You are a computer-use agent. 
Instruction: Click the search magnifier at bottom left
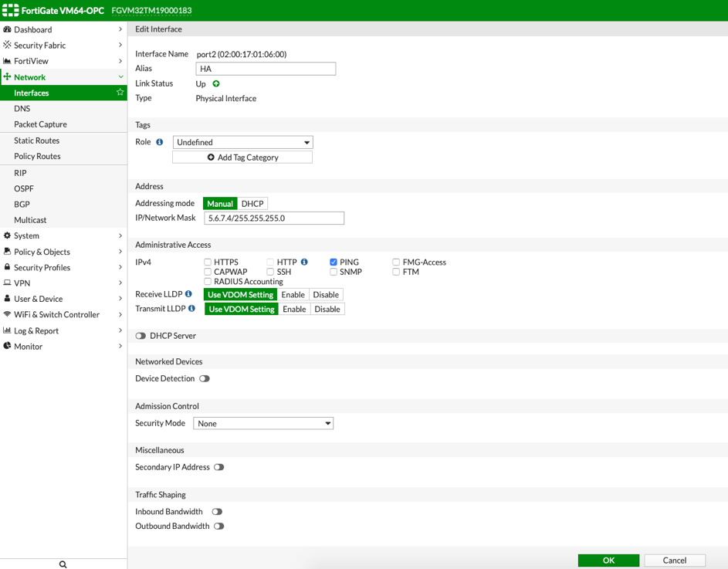(x=62, y=564)
